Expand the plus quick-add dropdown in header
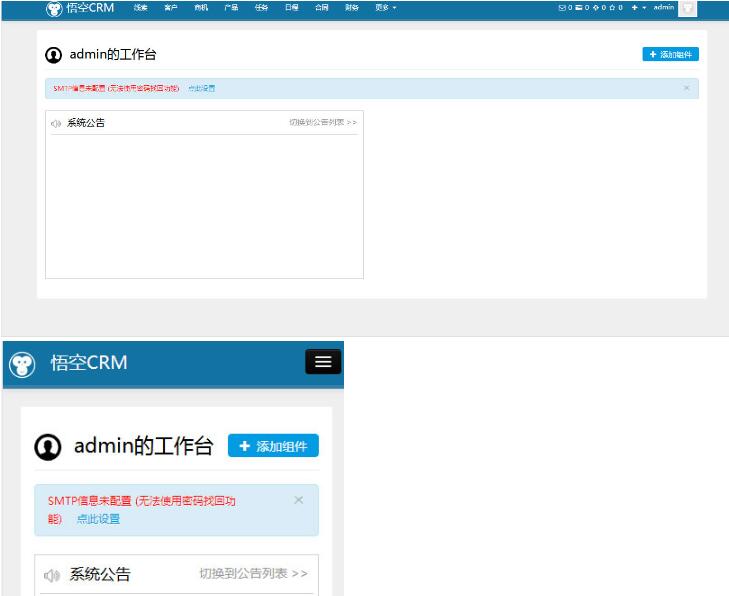Viewport: 729px width, 596px height. (638, 8)
